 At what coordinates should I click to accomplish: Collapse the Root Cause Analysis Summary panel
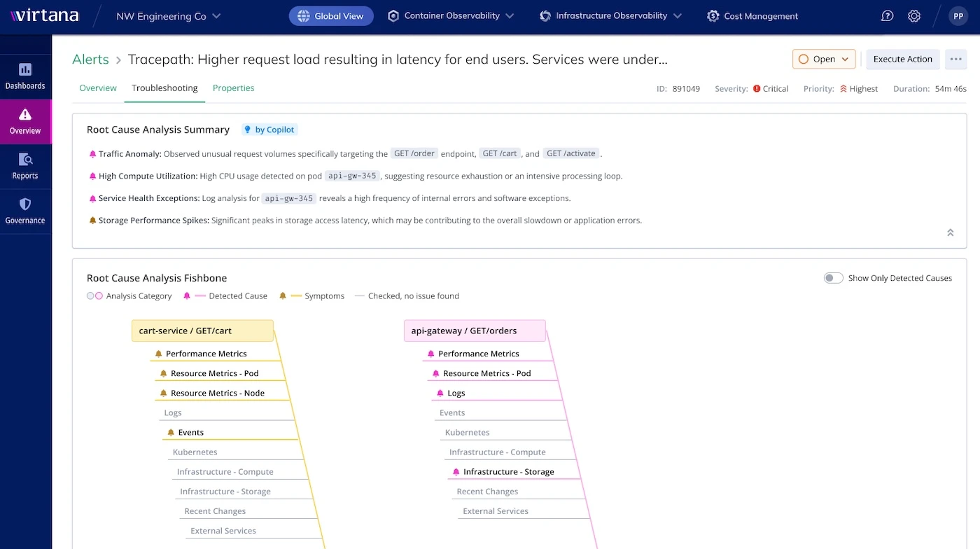950,232
